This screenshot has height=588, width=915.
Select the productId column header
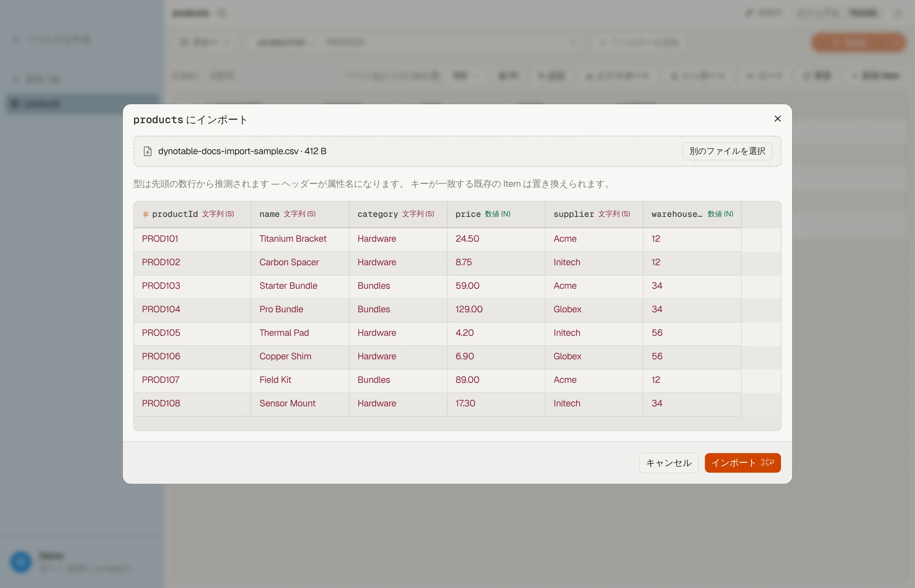tap(192, 214)
